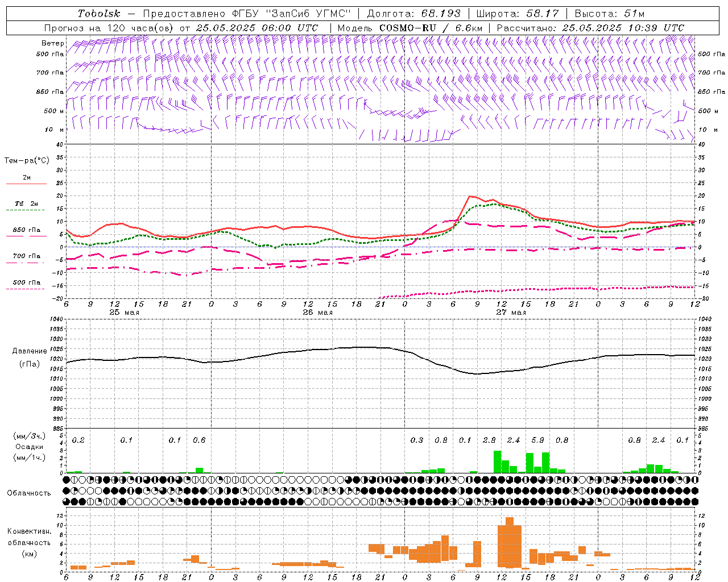Click the '26 мая' date label
Image resolution: width=728 pixels, height=582 pixels.
(x=317, y=312)
